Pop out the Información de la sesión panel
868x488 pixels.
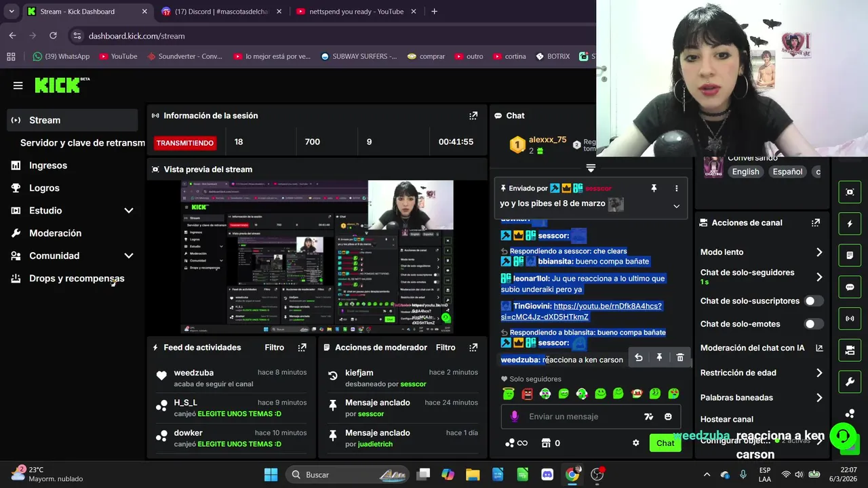tap(473, 116)
